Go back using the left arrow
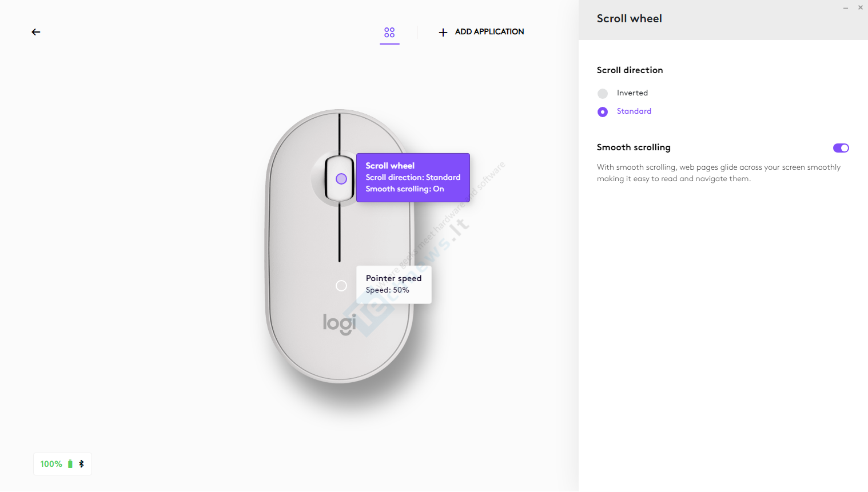This screenshot has height=492, width=868. click(36, 32)
